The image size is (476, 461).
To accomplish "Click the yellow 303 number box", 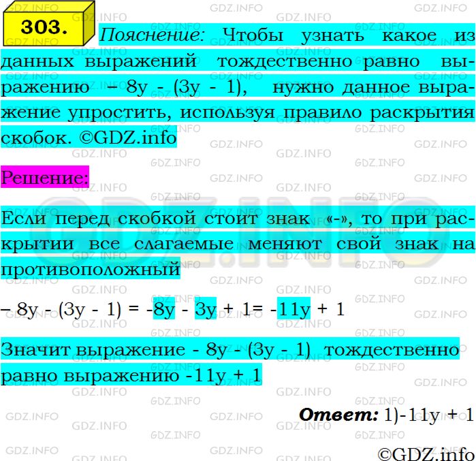I will [x=48, y=24].
